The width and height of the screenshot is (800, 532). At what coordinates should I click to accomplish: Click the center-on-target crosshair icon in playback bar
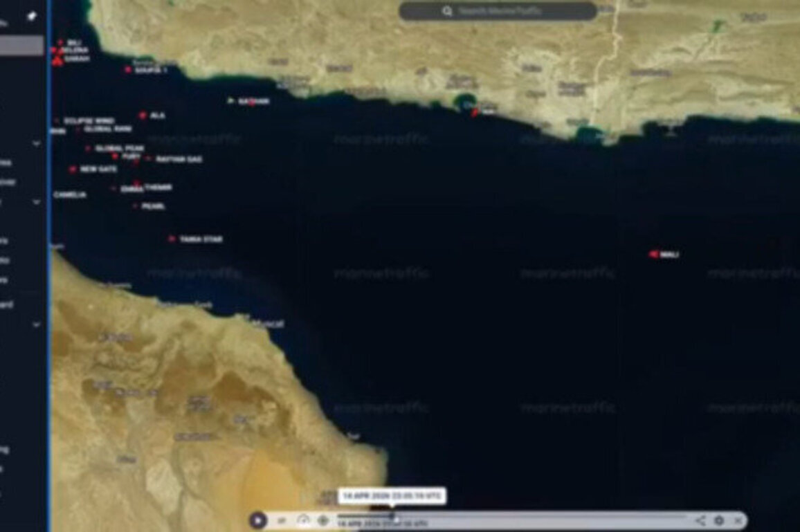click(322, 520)
